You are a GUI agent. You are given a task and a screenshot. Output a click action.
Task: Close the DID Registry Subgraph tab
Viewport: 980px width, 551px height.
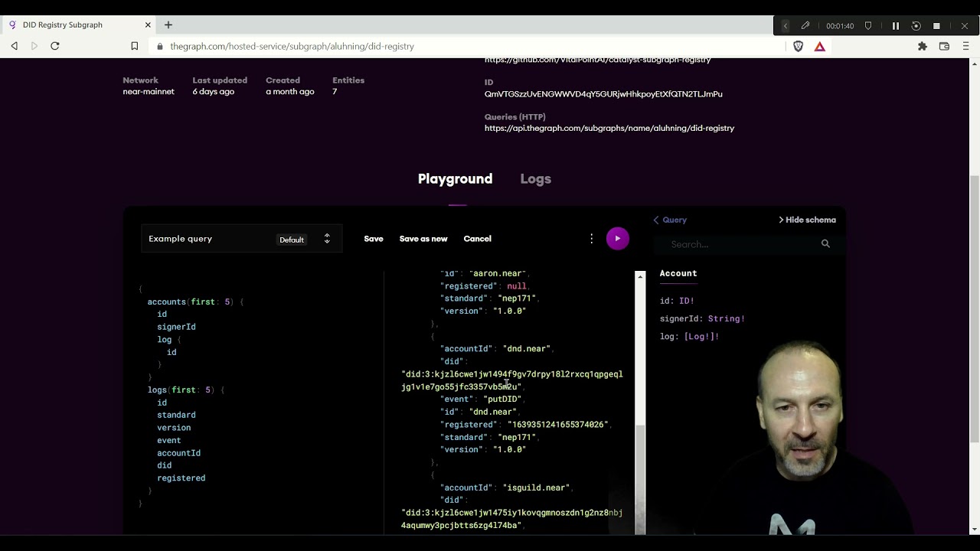point(148,24)
